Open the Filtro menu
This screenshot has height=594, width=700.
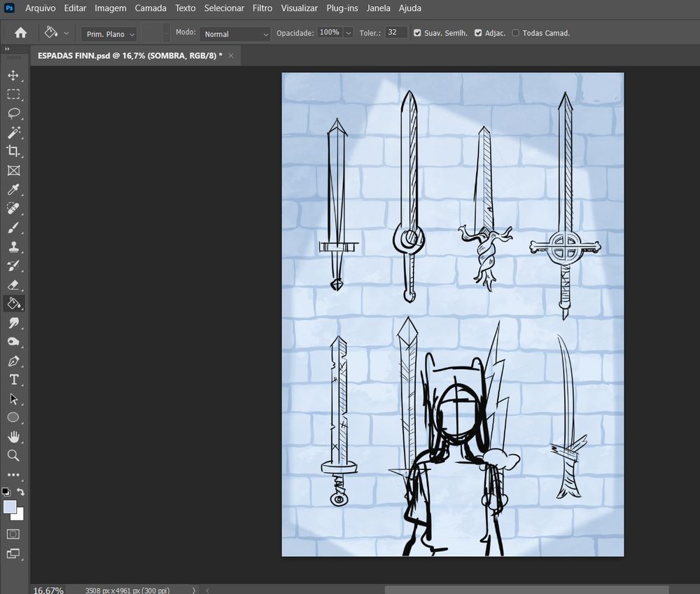click(262, 8)
